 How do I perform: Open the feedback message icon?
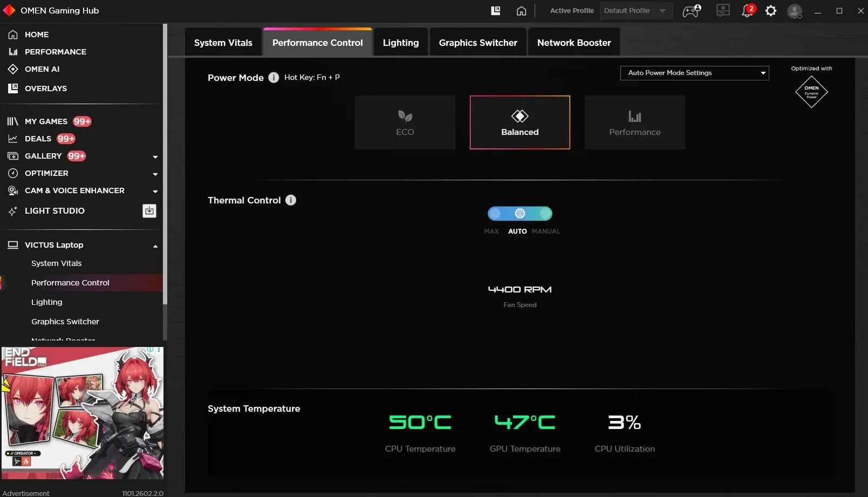click(x=723, y=10)
